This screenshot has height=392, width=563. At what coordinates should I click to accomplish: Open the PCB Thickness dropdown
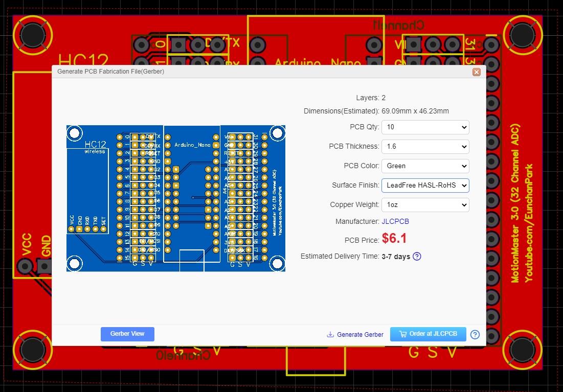pos(425,147)
